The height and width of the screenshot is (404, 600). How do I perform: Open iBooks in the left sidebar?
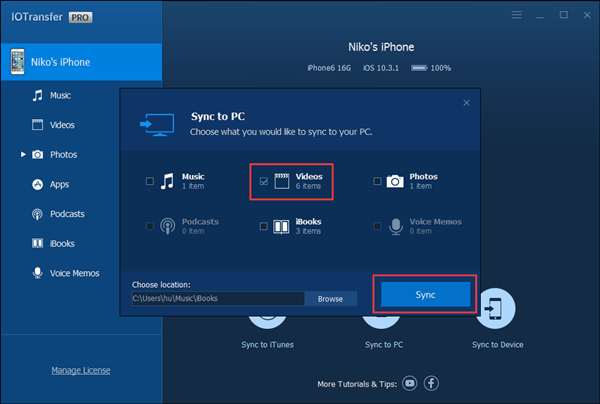point(64,243)
